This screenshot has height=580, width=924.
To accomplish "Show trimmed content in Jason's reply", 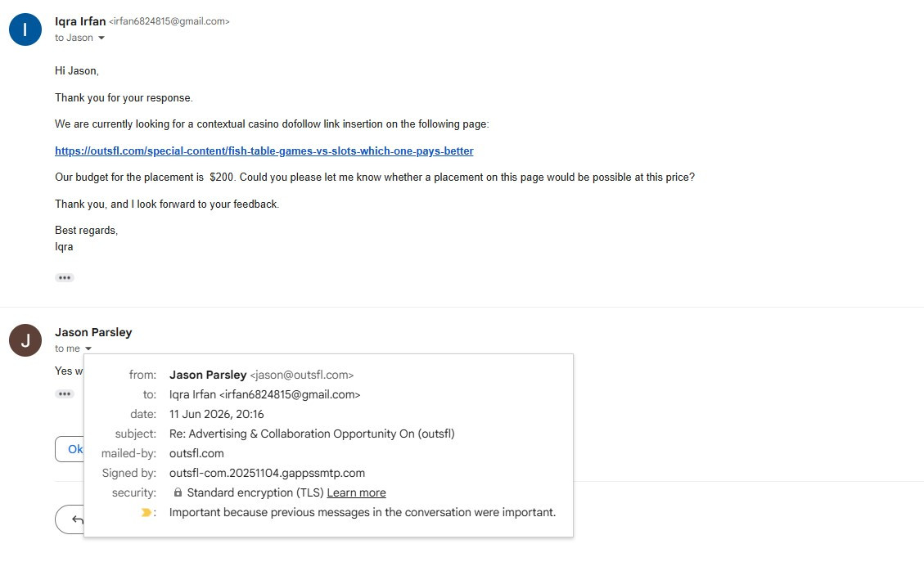I will pyautogui.click(x=64, y=393).
